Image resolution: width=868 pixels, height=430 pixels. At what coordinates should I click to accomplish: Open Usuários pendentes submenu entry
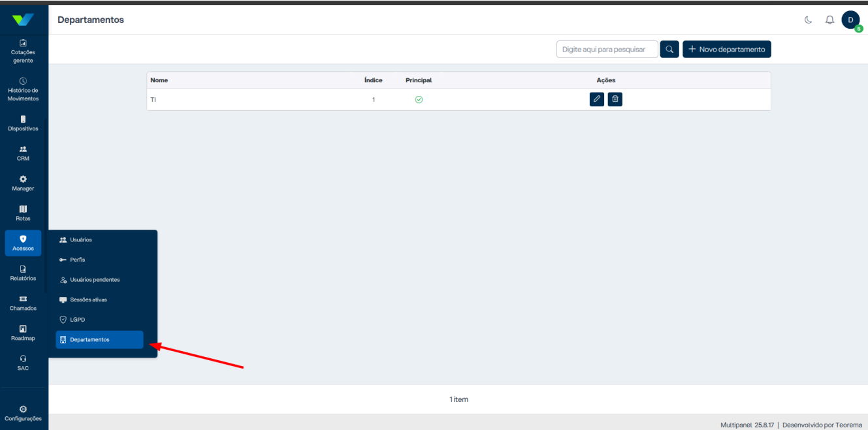tap(99, 280)
